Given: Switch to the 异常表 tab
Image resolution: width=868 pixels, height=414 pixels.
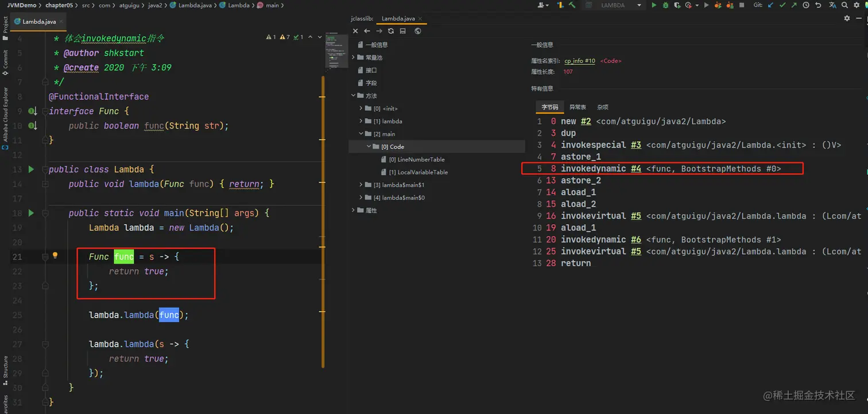Looking at the screenshot, I should (578, 107).
